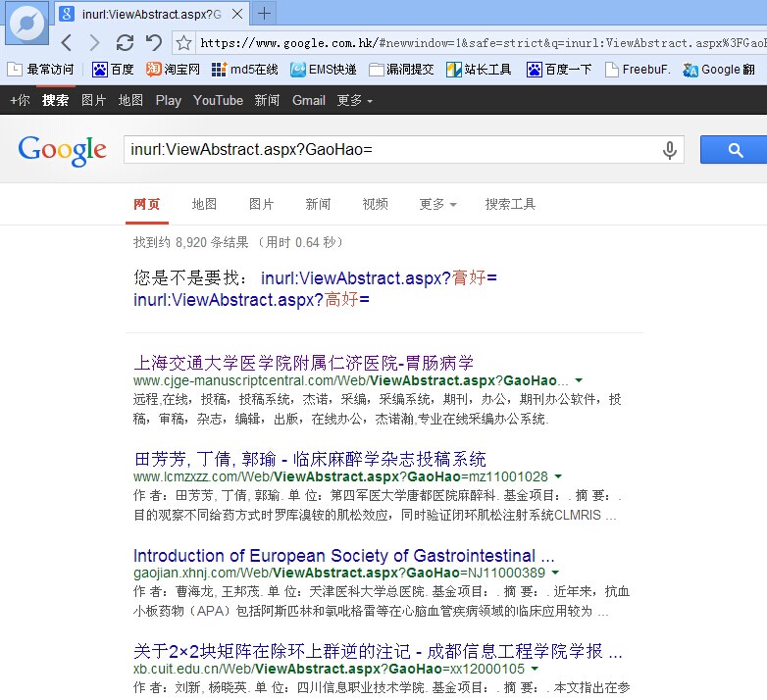Screen dimensions: 767x700
Task: Click result count text 找到约 8,920 条结果
Action: [x=191, y=242]
